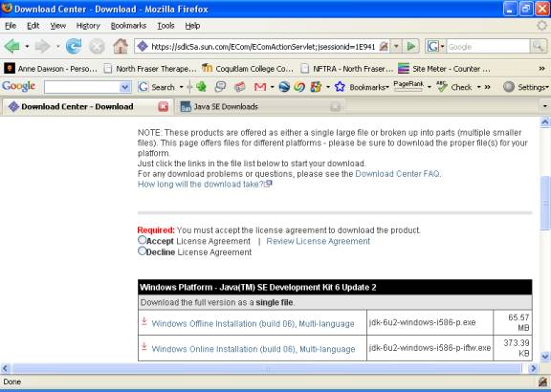This screenshot has width=551, height=392.
Task: Click the horizontal scrollbar at the page bottom
Action: [267, 368]
